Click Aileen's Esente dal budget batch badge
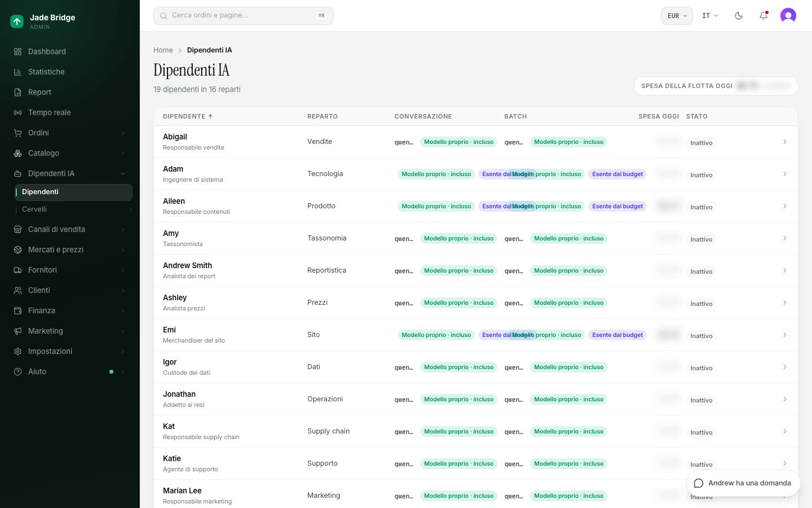The width and height of the screenshot is (812, 508). (617, 206)
